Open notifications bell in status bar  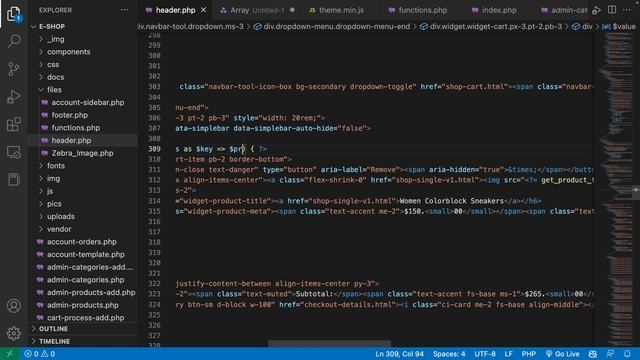pos(627,354)
